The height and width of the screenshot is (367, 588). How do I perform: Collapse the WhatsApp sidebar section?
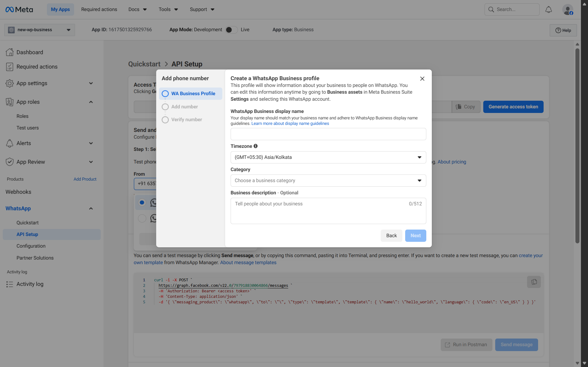(x=91, y=208)
